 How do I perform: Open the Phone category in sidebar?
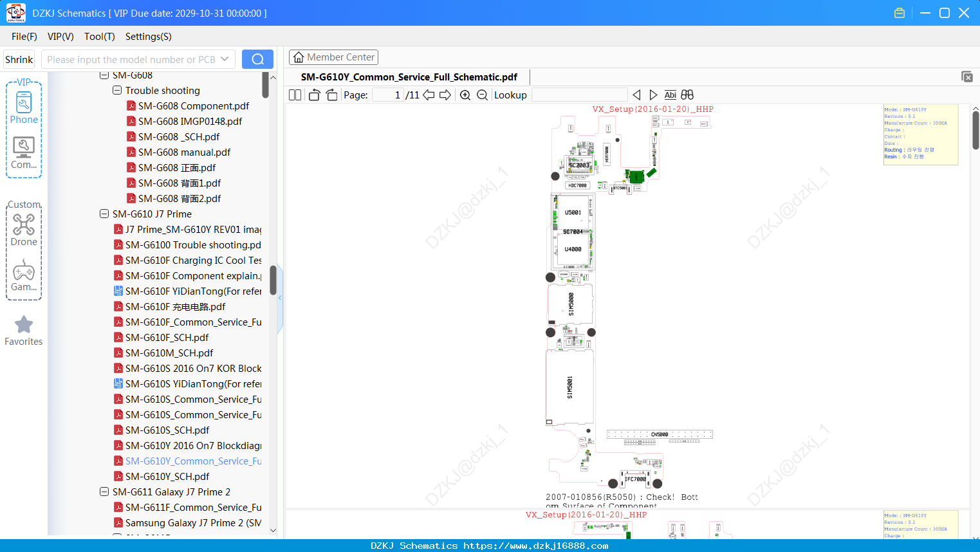[24, 108]
